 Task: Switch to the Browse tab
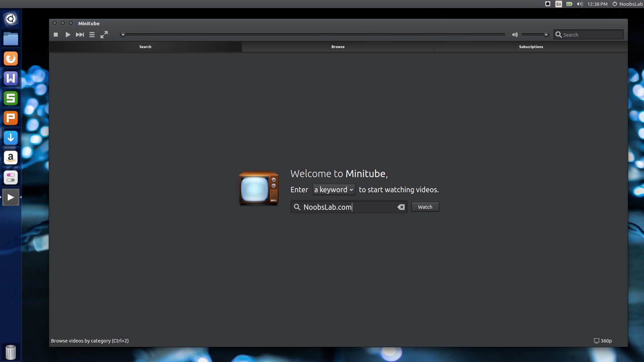click(338, 47)
